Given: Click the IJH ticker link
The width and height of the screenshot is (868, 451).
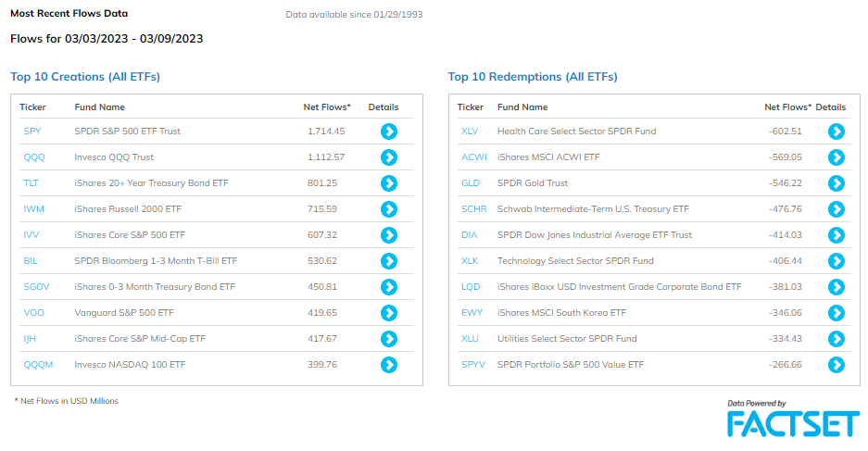Looking at the screenshot, I should [x=30, y=339].
